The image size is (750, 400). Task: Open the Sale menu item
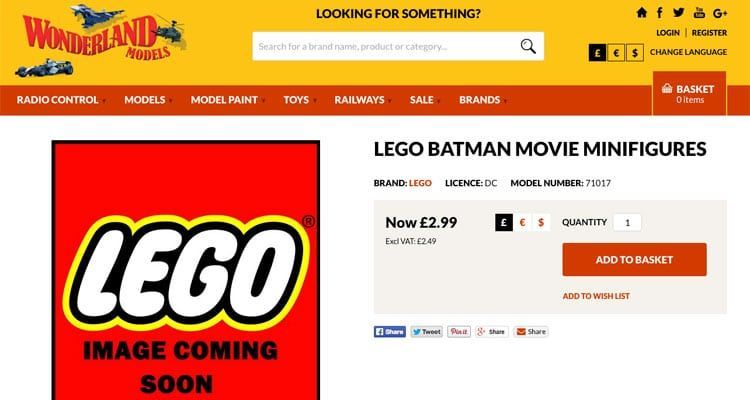coord(424,100)
